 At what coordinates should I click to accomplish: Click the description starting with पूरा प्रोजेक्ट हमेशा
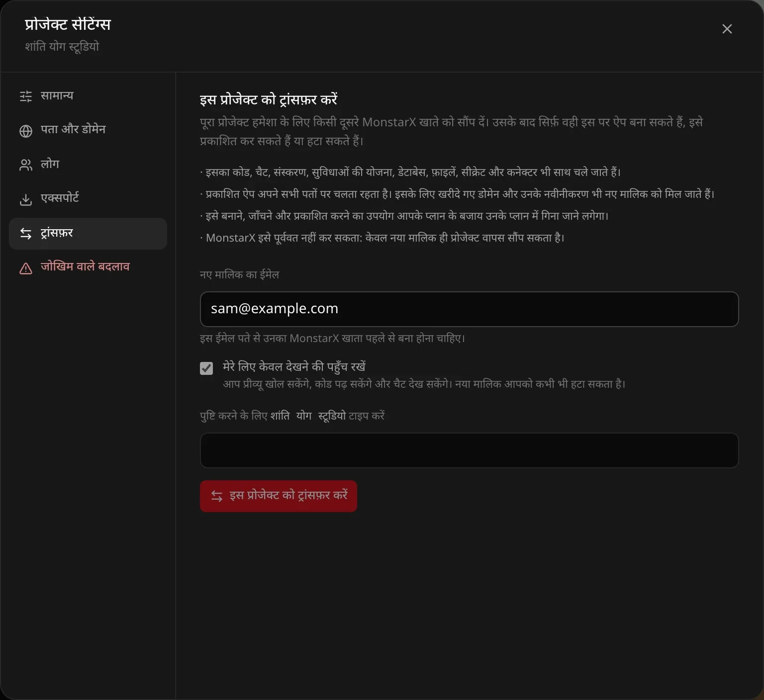pyautogui.click(x=451, y=131)
